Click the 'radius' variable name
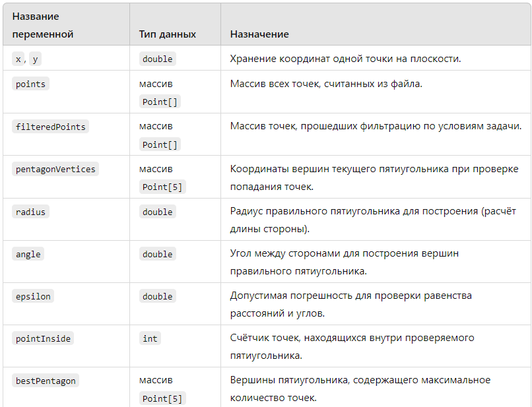 pyautogui.click(x=30, y=212)
